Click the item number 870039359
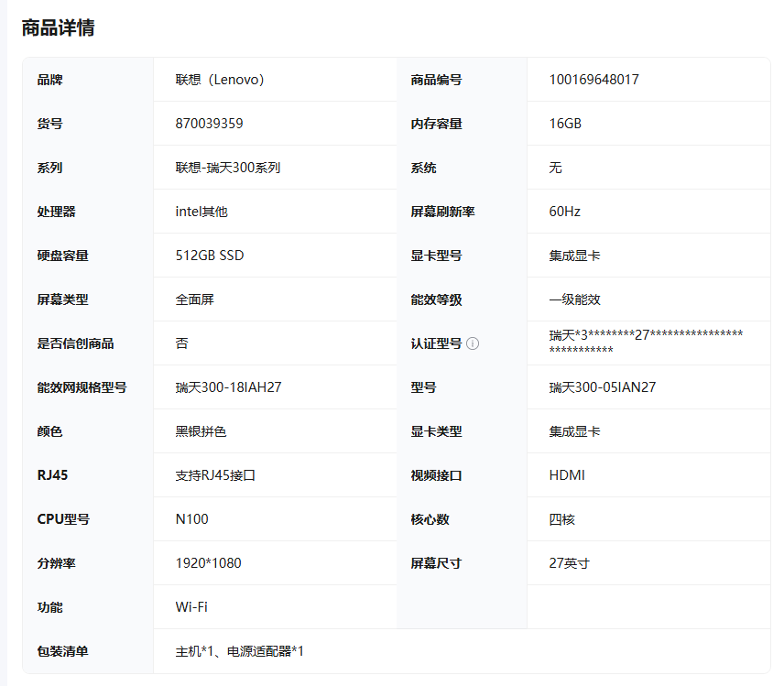Viewport: 784px width, 686px height. pyautogui.click(x=209, y=124)
